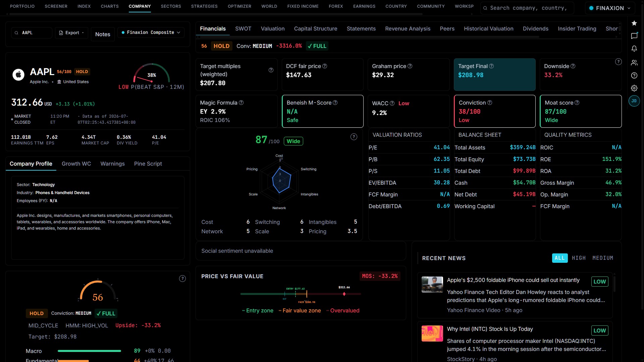Switch to the SWOT tab
Image resolution: width=644 pixels, height=362 pixels.
[243, 29]
